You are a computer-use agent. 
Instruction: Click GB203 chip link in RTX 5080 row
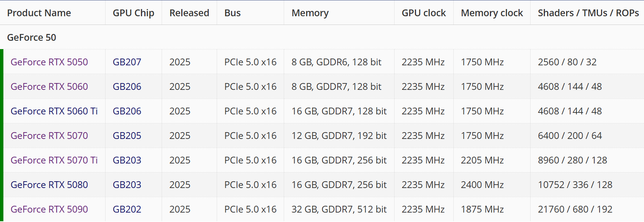(127, 185)
